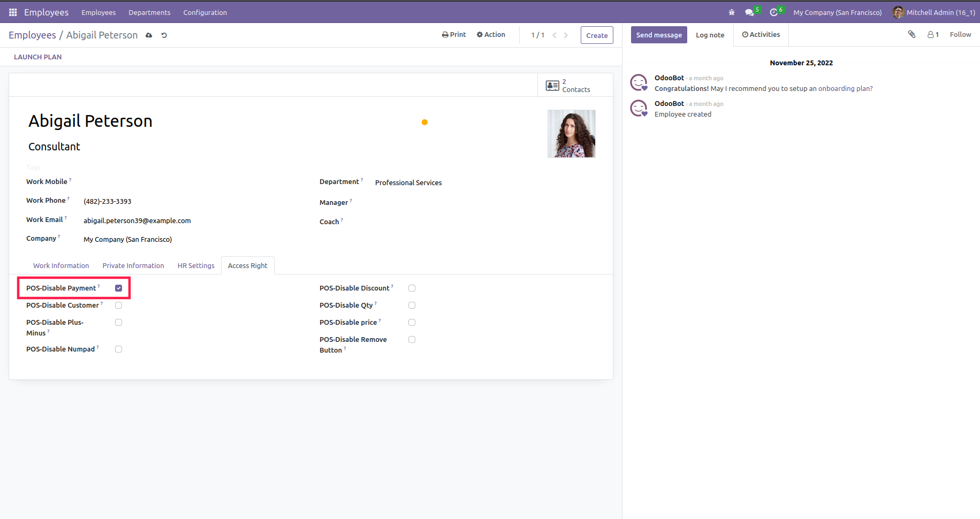Enable POS-Disable Customer checkbox
The width and height of the screenshot is (980, 519).
[x=119, y=305]
